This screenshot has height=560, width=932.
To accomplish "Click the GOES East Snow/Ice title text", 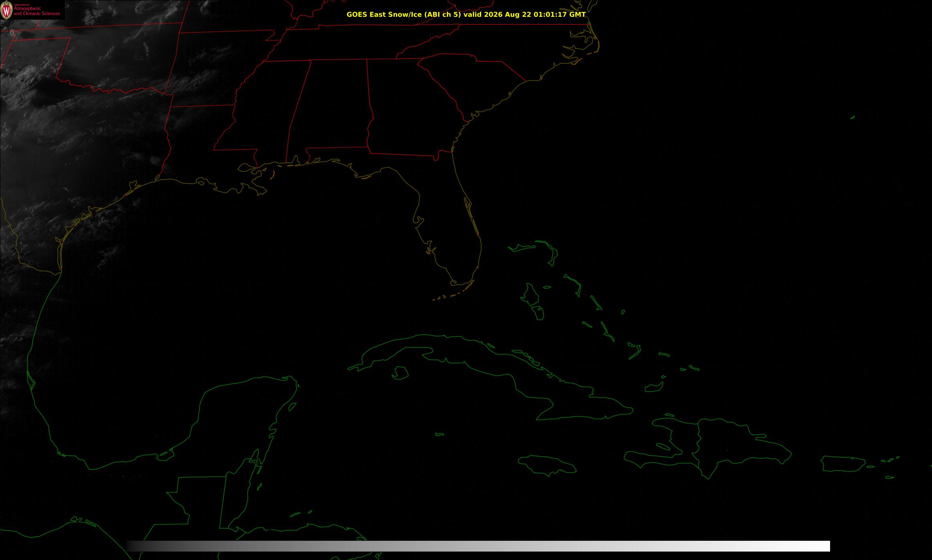I will click(x=466, y=14).
